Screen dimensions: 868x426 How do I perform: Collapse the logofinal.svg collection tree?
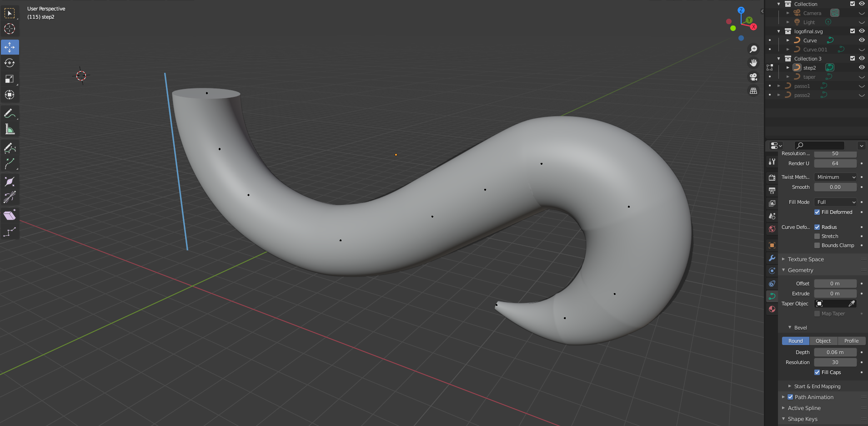pos(779,31)
